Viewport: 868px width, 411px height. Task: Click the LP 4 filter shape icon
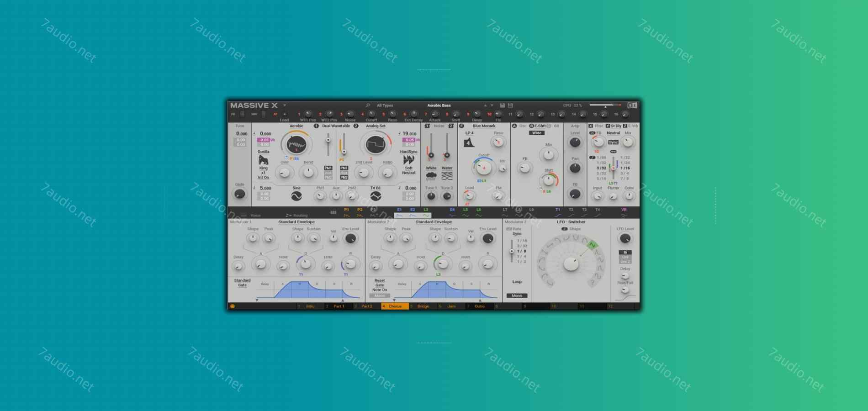point(469,143)
